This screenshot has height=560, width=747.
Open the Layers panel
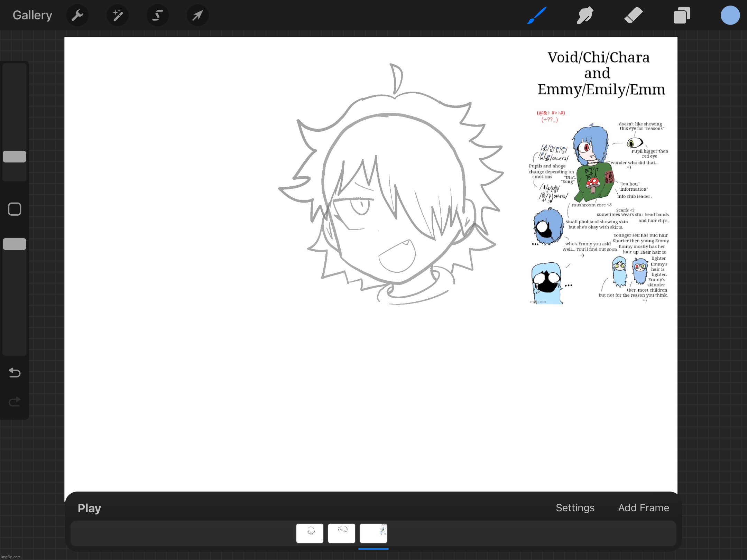[682, 15]
